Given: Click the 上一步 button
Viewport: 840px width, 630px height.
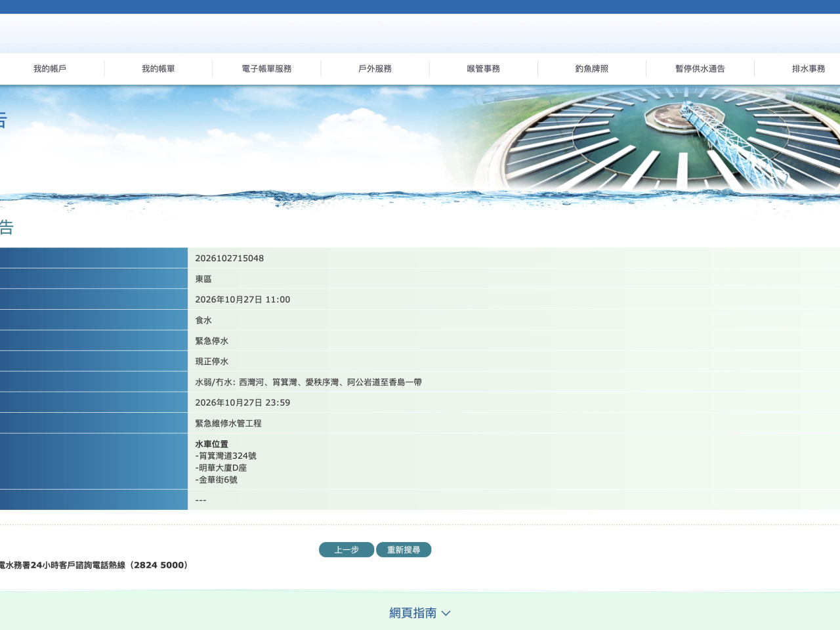Looking at the screenshot, I should tap(346, 550).
